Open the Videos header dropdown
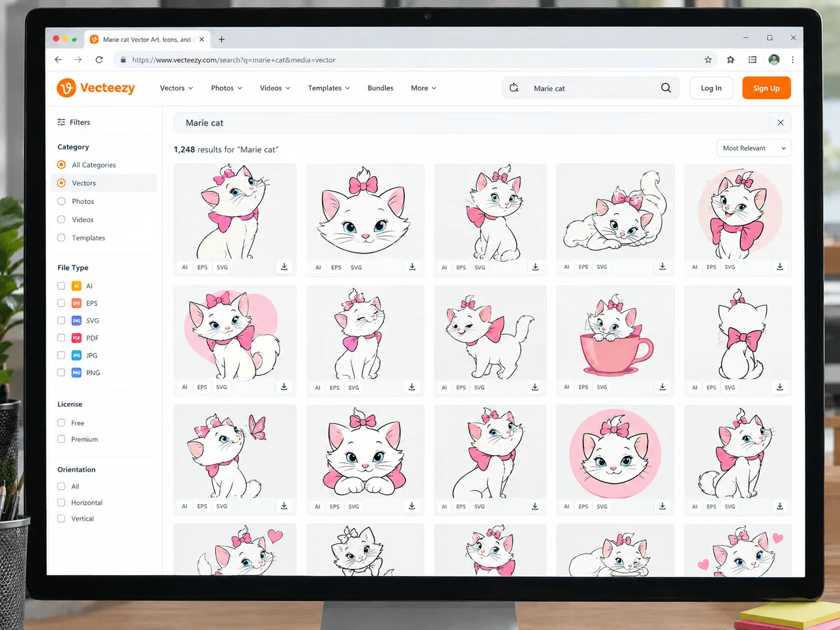The height and width of the screenshot is (630, 840). coord(275,88)
